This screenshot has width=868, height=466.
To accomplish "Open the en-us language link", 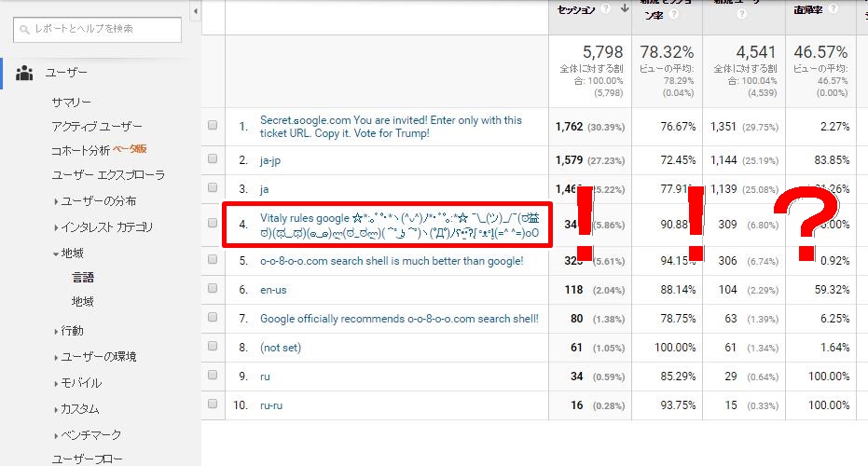I will [273, 290].
